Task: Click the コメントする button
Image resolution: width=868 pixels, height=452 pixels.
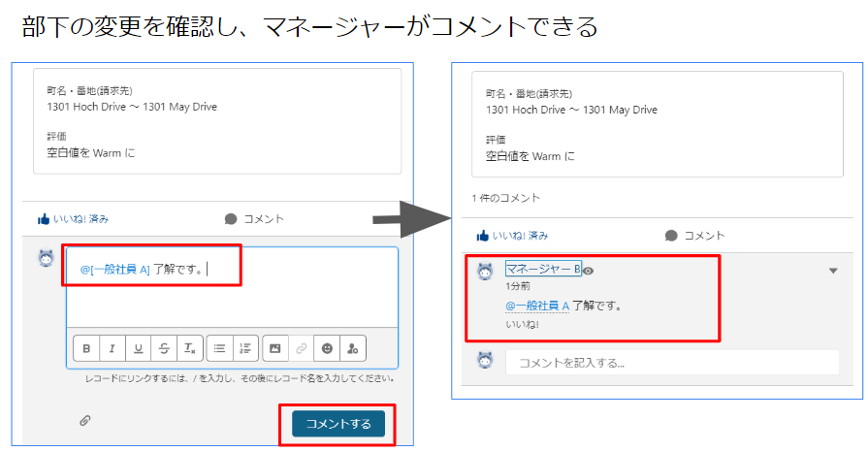Action: (x=338, y=424)
